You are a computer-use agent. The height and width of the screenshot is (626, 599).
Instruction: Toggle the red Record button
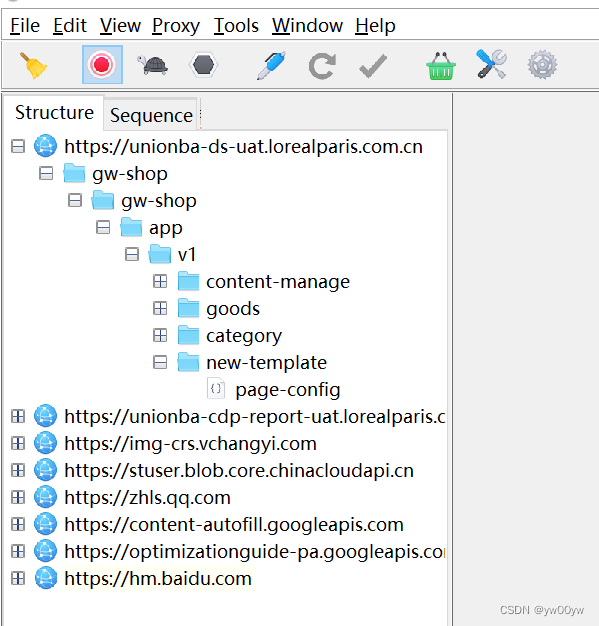click(x=102, y=65)
